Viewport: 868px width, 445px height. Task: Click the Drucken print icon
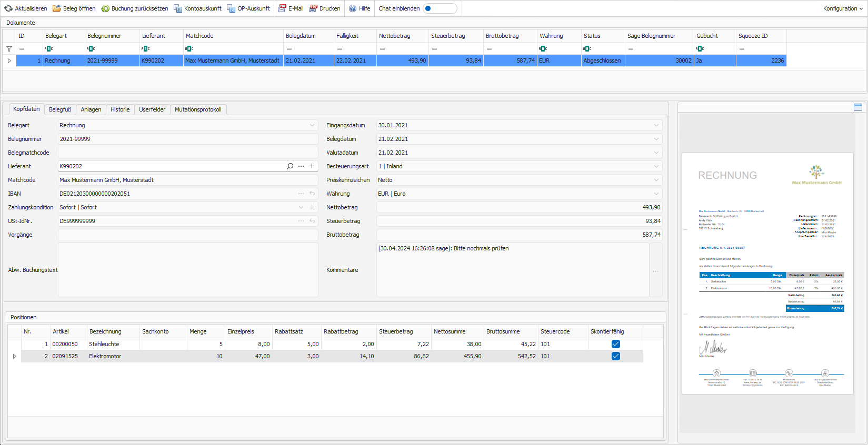pyautogui.click(x=313, y=8)
